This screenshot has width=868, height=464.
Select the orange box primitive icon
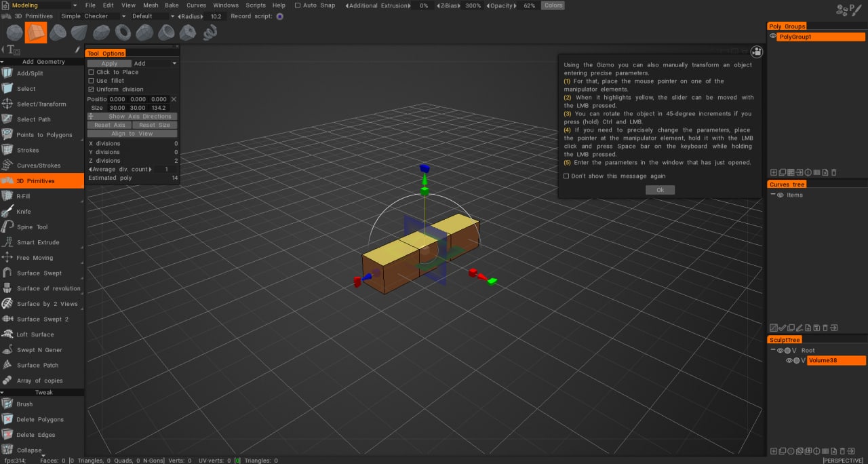coord(36,32)
